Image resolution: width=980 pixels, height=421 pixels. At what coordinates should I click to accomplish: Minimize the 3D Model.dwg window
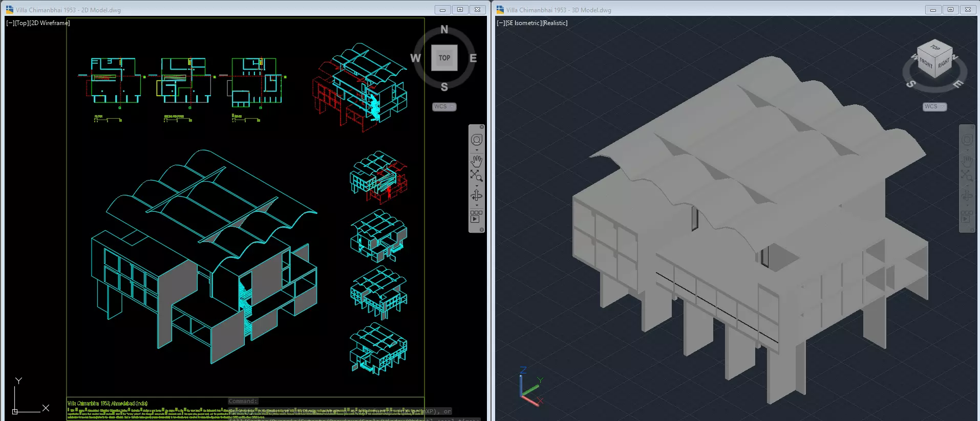click(933, 10)
